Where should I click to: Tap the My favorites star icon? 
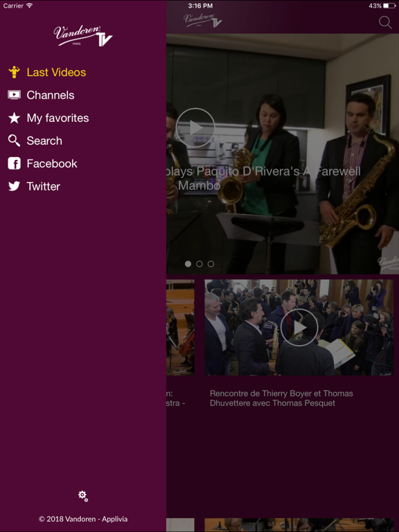coord(14,118)
